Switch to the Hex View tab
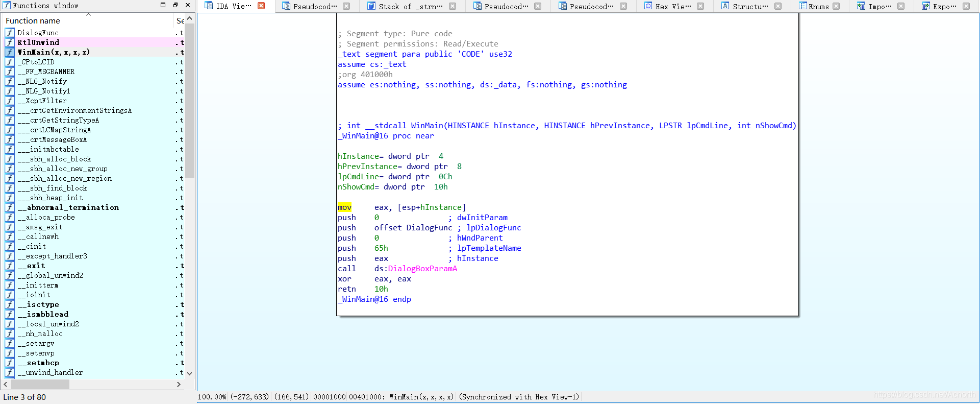 point(673,6)
